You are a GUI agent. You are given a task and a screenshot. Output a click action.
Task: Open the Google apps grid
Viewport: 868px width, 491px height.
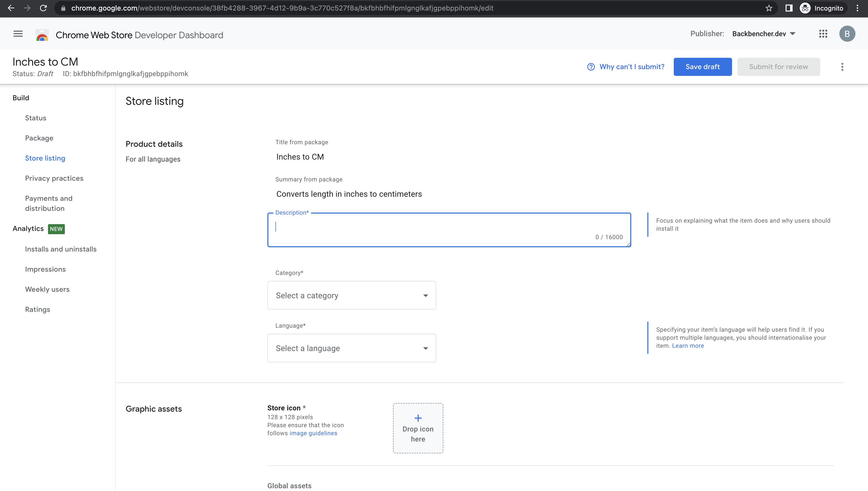click(824, 34)
